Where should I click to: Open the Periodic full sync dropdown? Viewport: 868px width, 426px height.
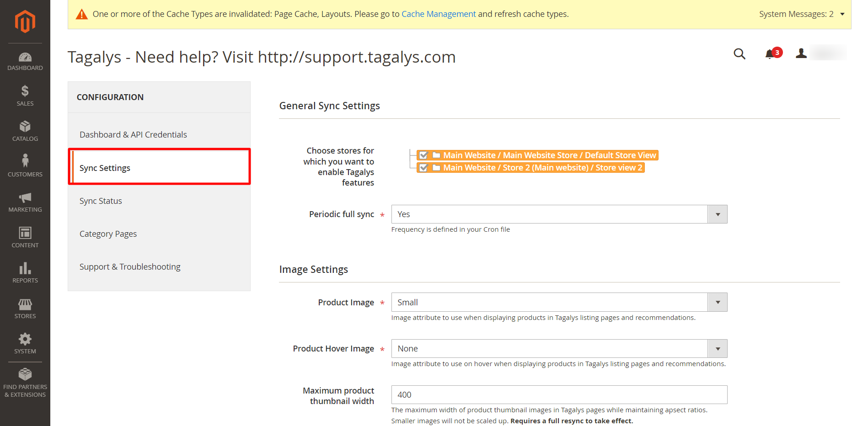tap(559, 214)
